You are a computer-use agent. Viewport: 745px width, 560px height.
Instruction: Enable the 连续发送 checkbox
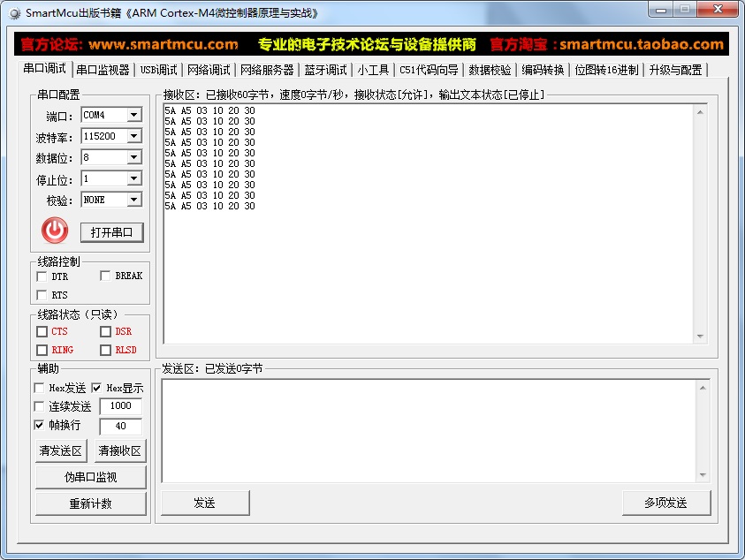(x=40, y=406)
